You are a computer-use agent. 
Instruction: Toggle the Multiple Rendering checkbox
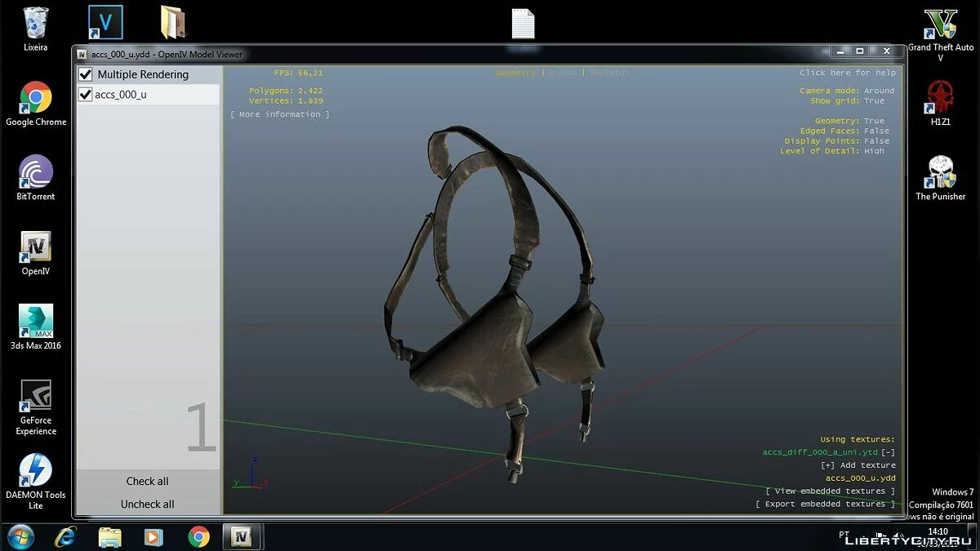85,75
